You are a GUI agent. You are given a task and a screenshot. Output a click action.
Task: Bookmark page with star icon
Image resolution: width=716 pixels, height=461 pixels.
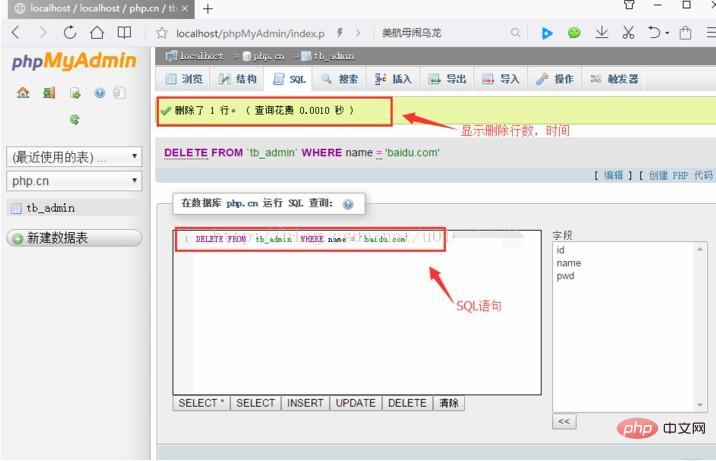click(161, 33)
